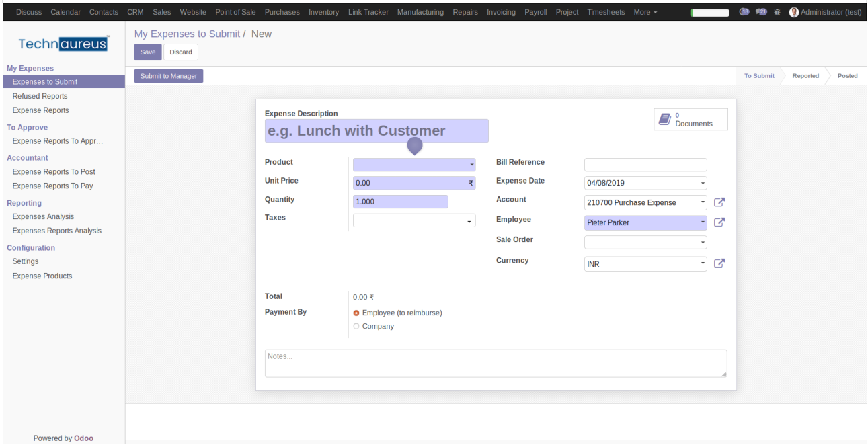Screen dimensions: 868x447
Task: Open Expense Reports in sidebar
Action: point(40,110)
